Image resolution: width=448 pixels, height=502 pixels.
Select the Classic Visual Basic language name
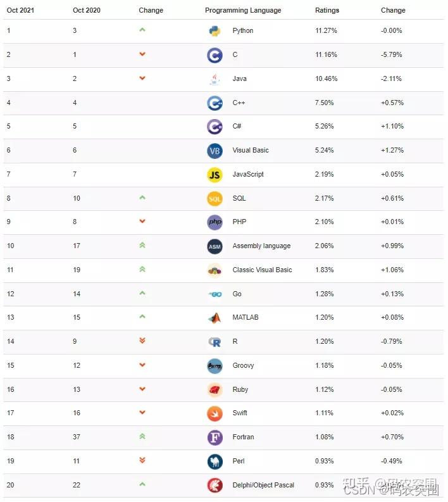tap(262, 270)
